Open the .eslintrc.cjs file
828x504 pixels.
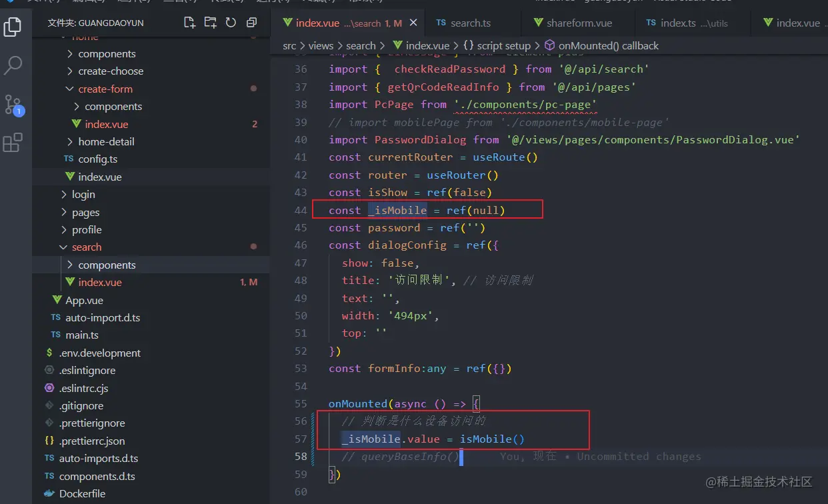pos(83,388)
